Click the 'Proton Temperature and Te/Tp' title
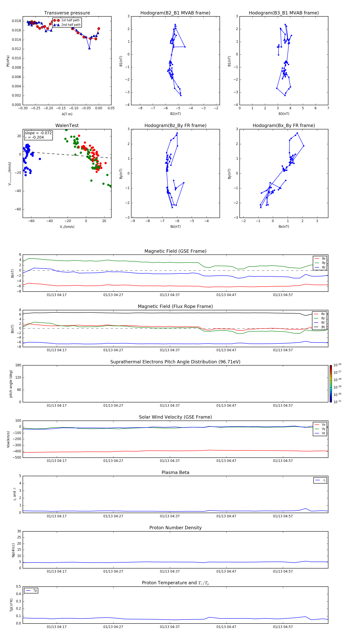The width and height of the screenshot is (351, 644). 175,583
